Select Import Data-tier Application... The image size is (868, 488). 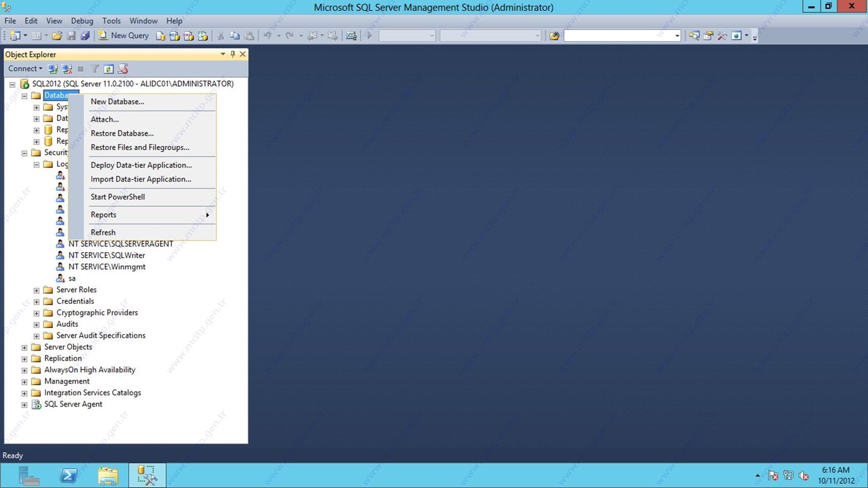tap(142, 179)
